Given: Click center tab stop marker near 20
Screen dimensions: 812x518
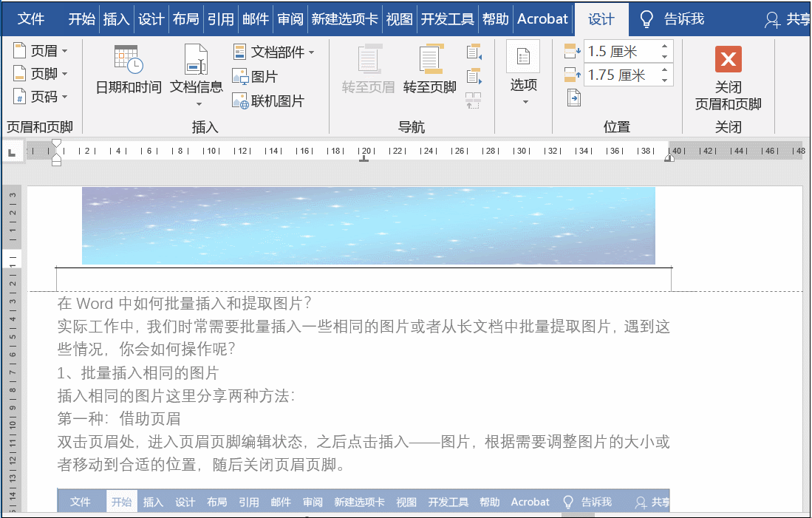Looking at the screenshot, I should pyautogui.click(x=364, y=159).
